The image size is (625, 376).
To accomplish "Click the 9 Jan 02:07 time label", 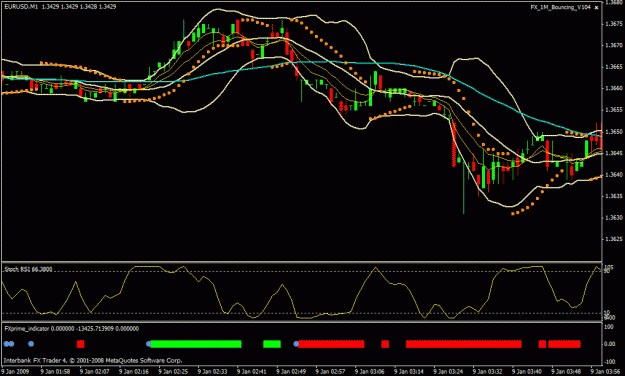I will tap(94, 372).
